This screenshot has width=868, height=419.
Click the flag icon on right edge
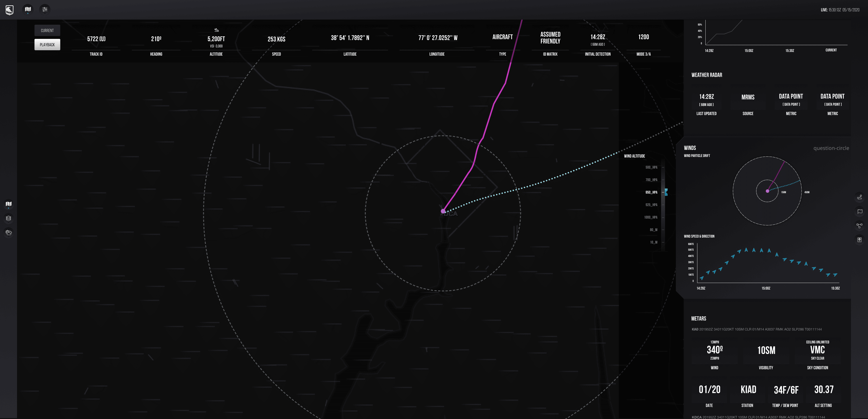pyautogui.click(x=859, y=212)
